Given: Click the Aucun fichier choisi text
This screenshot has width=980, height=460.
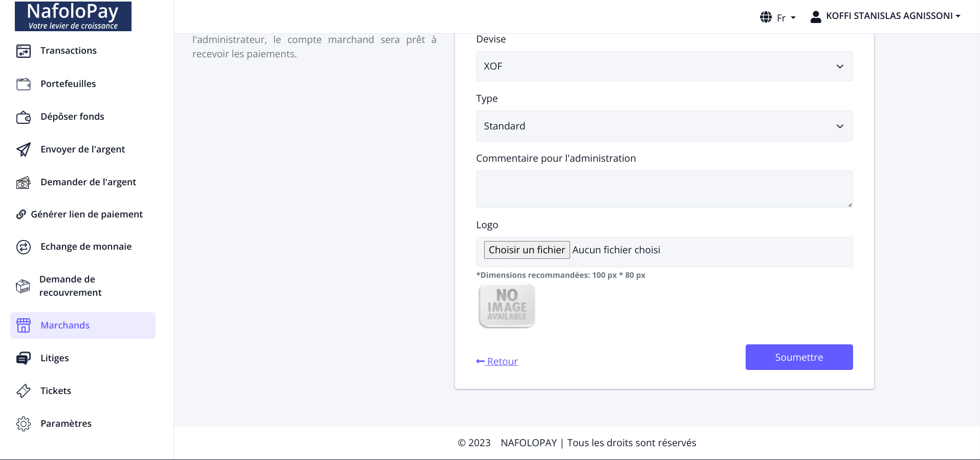Looking at the screenshot, I should pos(616,250).
